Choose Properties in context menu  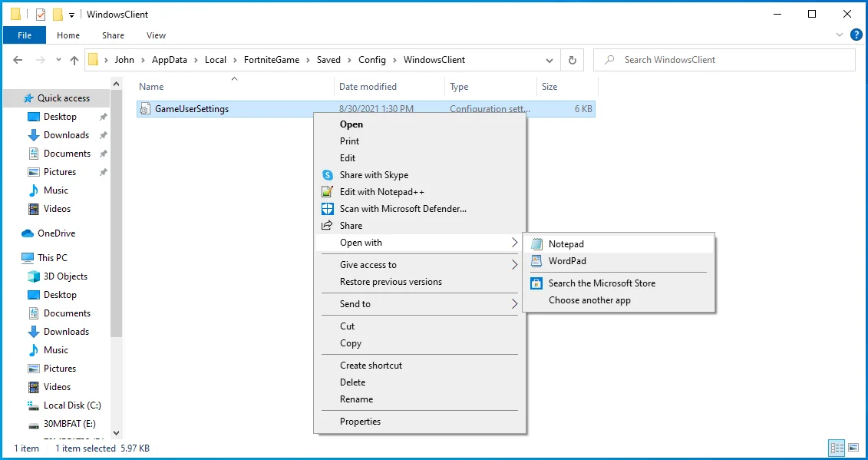(x=361, y=422)
